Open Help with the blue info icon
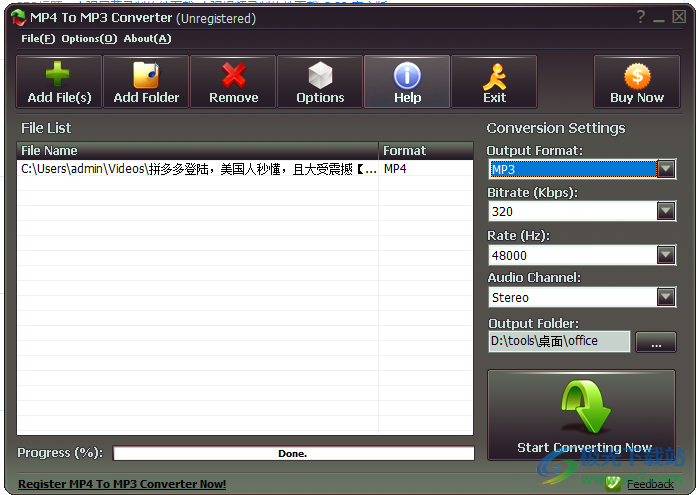The height and width of the screenshot is (495, 696). (407, 82)
